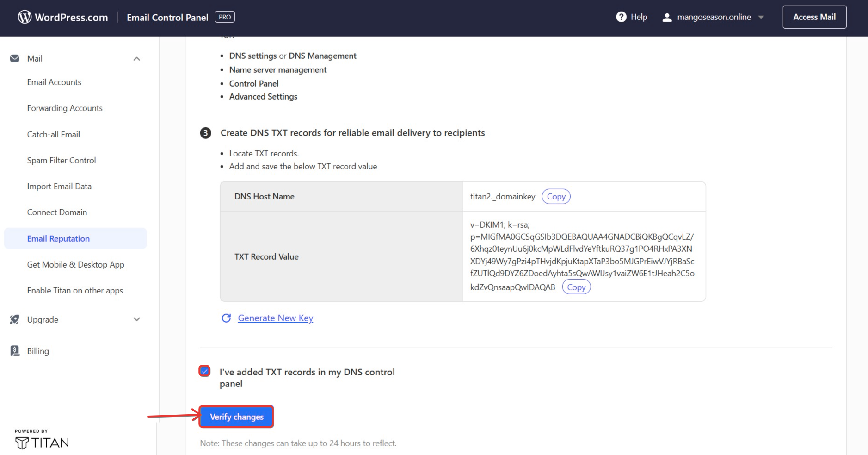
Task: Click the 'Control Panel' bullet text
Action: tap(254, 84)
